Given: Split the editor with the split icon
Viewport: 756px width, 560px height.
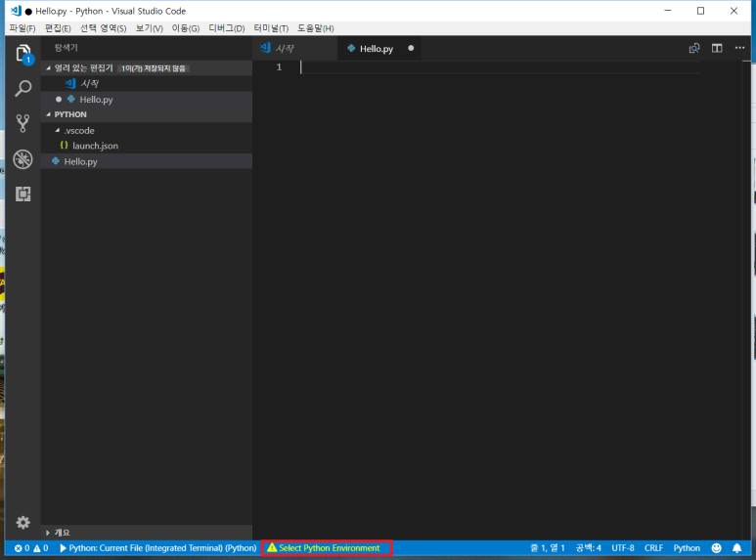Looking at the screenshot, I should [x=717, y=48].
